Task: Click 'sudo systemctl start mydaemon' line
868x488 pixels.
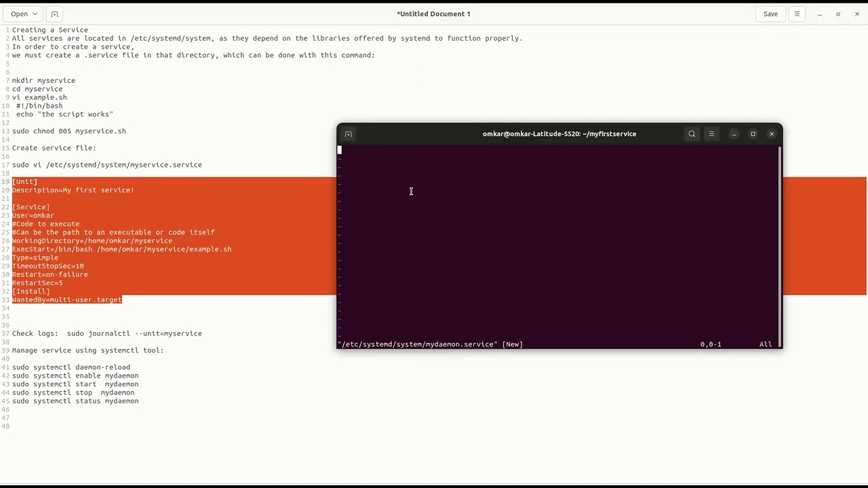Action: tap(75, 384)
